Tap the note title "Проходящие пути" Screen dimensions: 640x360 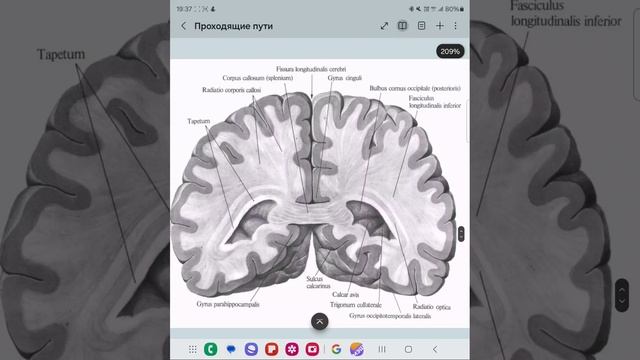pyautogui.click(x=233, y=26)
